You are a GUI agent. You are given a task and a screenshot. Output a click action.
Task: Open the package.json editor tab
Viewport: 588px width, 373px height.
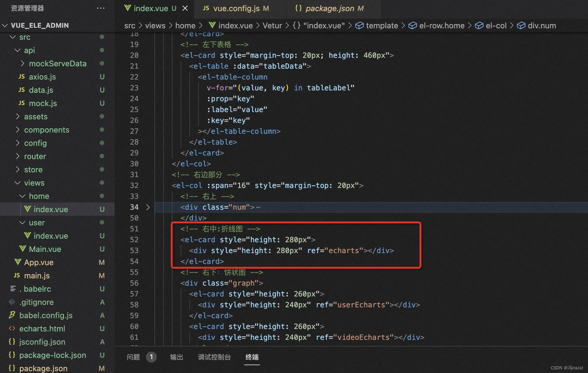(x=330, y=8)
